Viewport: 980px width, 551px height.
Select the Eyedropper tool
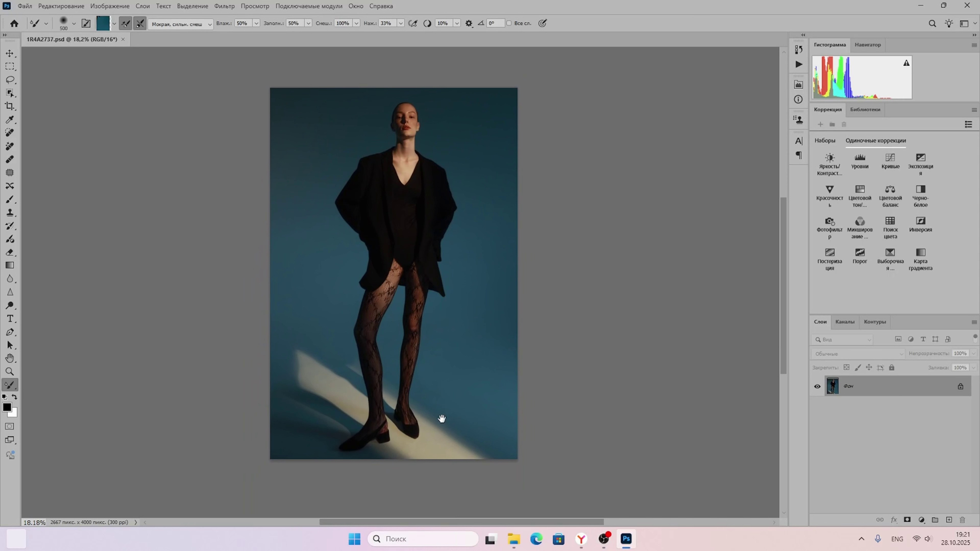pyautogui.click(x=10, y=120)
